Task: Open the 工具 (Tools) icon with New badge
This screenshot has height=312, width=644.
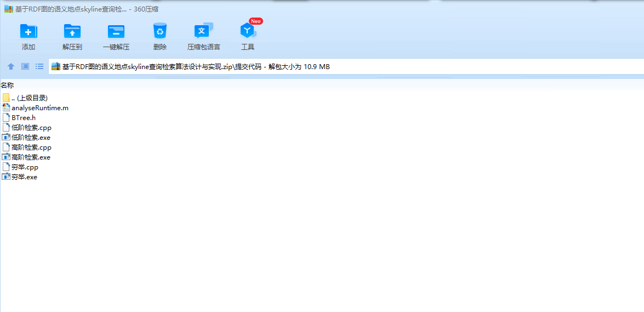Action: [x=248, y=31]
